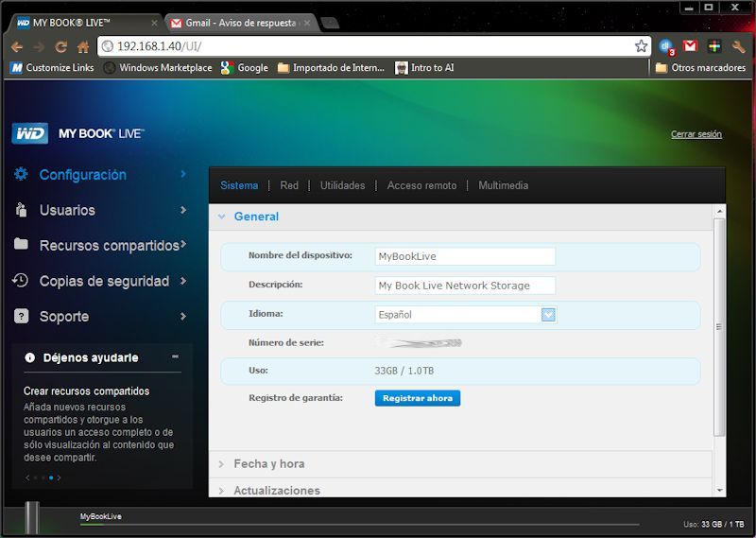Click the scrollbar down arrow
Viewport: 756px width, 538px height.
point(719,491)
